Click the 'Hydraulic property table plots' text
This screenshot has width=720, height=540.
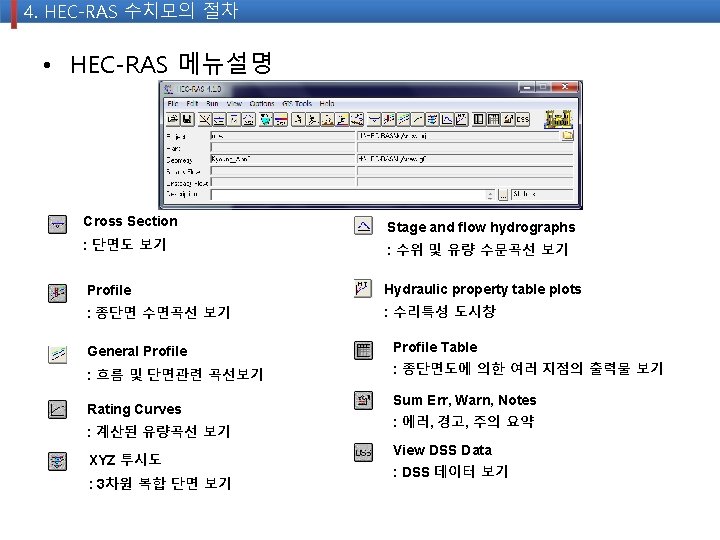(483, 289)
